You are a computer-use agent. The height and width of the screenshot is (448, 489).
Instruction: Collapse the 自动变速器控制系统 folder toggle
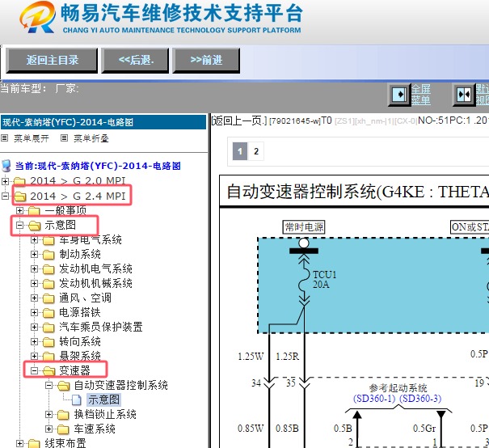point(49,385)
